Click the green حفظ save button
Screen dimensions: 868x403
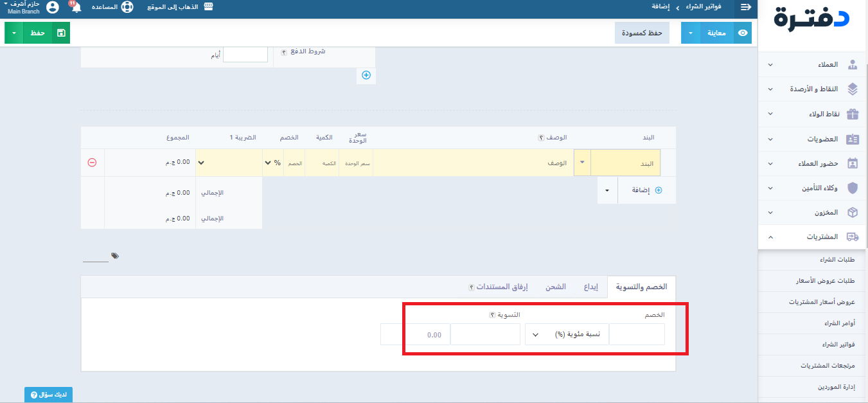tap(38, 33)
